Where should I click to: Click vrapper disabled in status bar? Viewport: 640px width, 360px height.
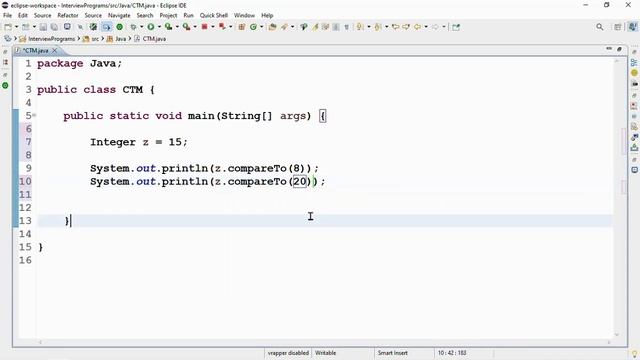tap(288, 353)
